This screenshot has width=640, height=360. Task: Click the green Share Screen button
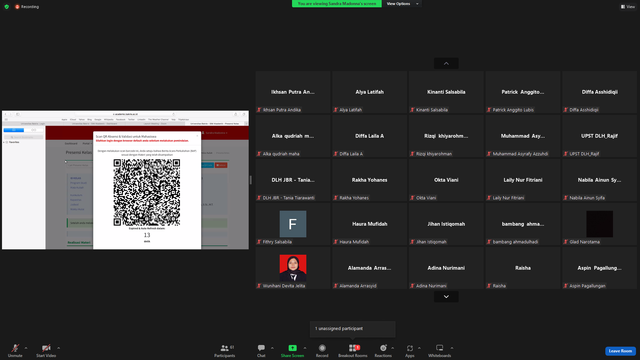[292, 350]
